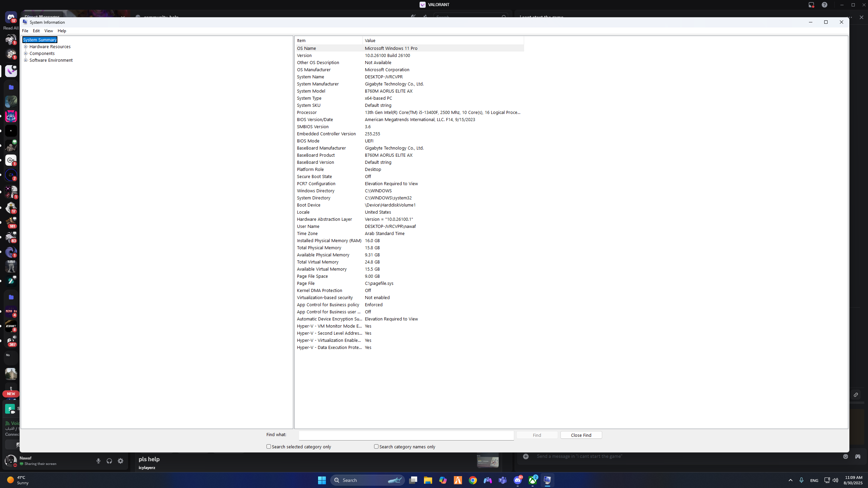The image size is (868, 488).
Task: Mute microphone in Discord user panel
Action: coord(98,461)
